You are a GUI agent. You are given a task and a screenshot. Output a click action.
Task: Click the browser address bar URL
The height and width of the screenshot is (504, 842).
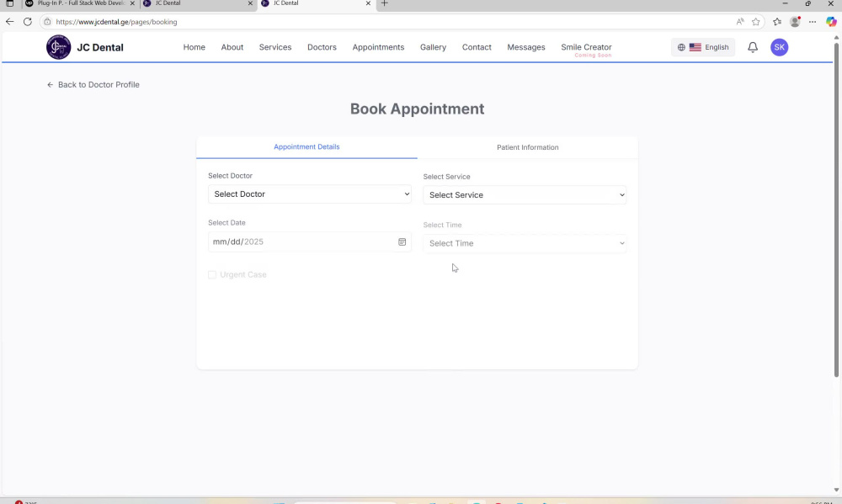pos(116,22)
